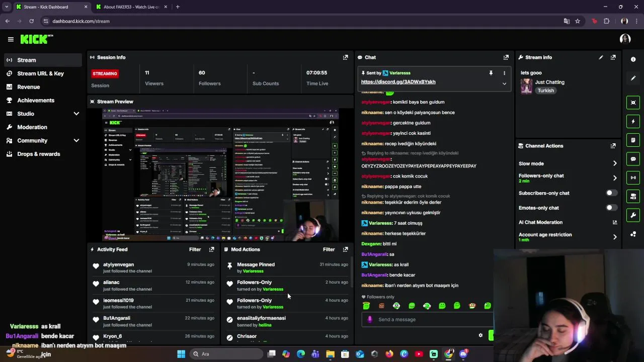Open the profile avatar in the top right
The image size is (644, 362).
point(625,39)
